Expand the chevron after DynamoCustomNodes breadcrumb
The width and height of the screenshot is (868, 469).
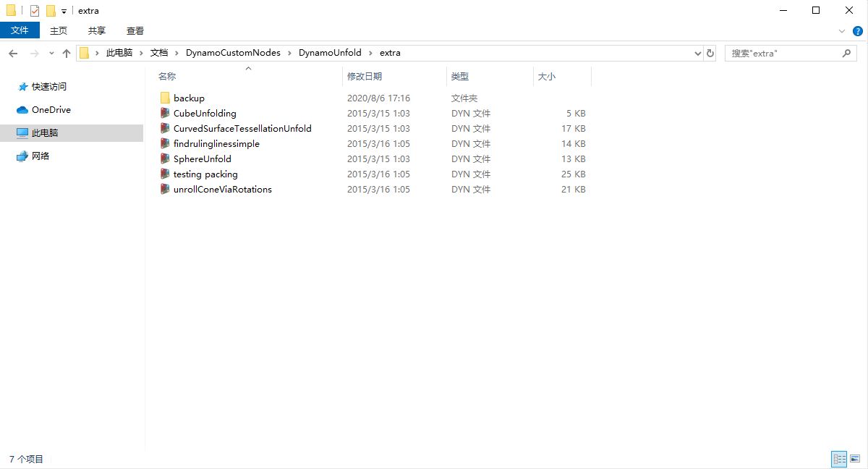(289, 53)
